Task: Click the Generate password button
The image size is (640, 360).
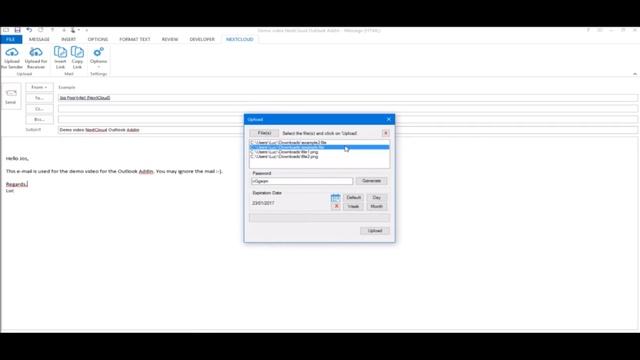Action: tap(371, 181)
